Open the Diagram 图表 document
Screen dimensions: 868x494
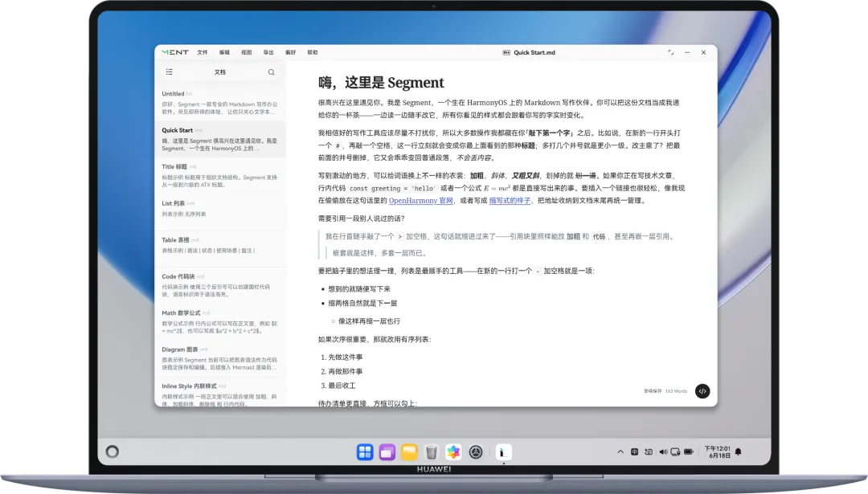click(x=220, y=358)
